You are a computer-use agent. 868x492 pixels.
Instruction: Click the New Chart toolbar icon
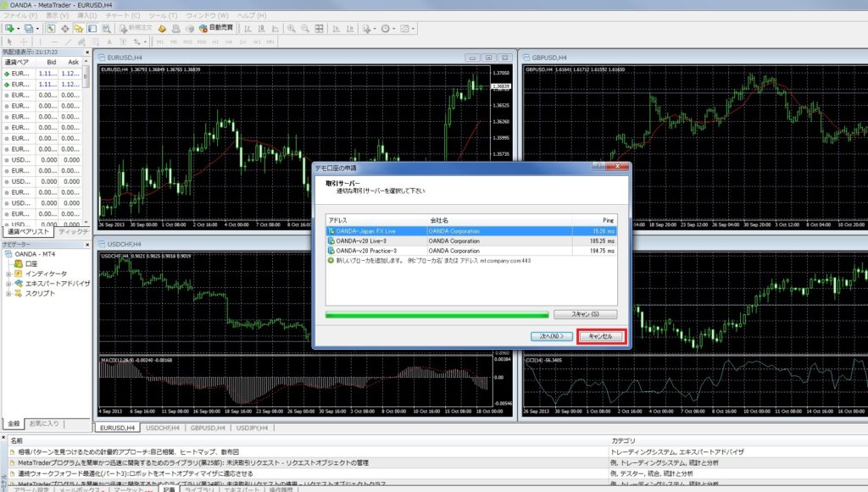pyautogui.click(x=10, y=28)
